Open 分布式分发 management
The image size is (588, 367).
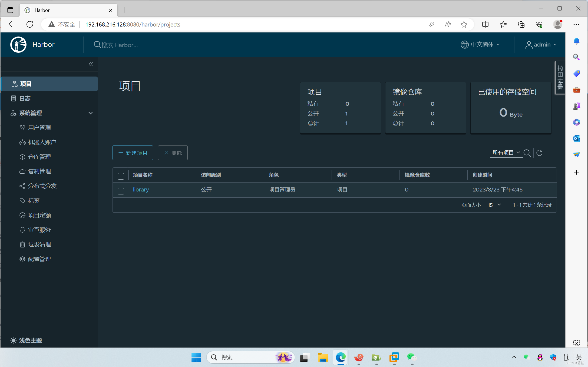coord(42,186)
